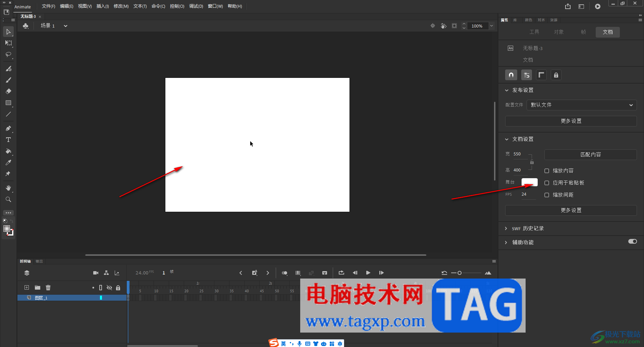
Task: Toggle the width-height link lock
Action: point(532,162)
